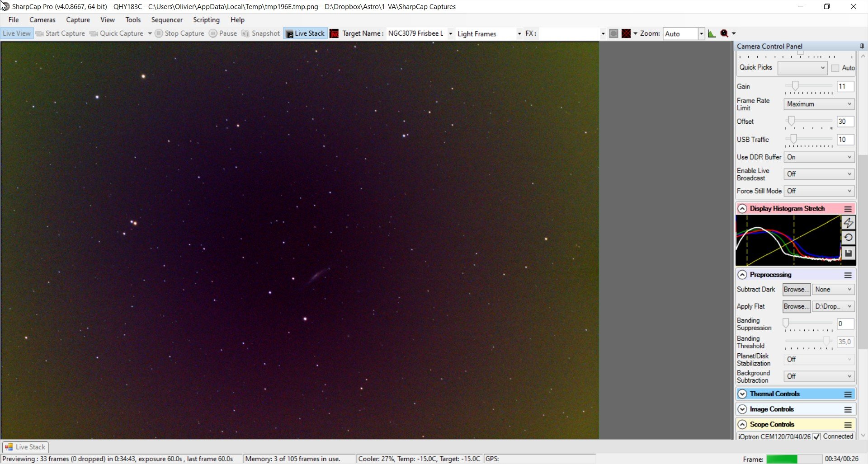This screenshot has width=868, height=464.
Task: Click the reticule overlay icon in toolbar
Action: [x=626, y=33]
